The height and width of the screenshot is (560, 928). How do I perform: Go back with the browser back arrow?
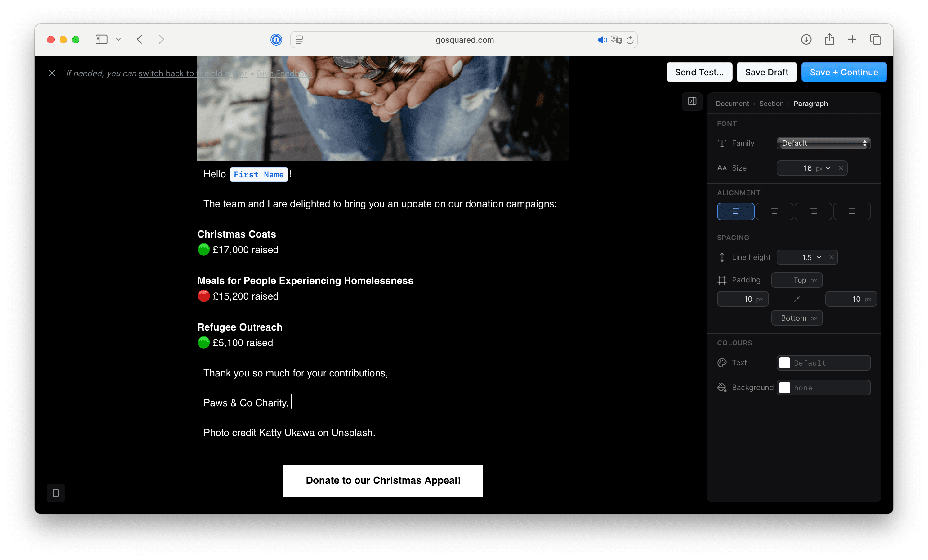(x=140, y=40)
